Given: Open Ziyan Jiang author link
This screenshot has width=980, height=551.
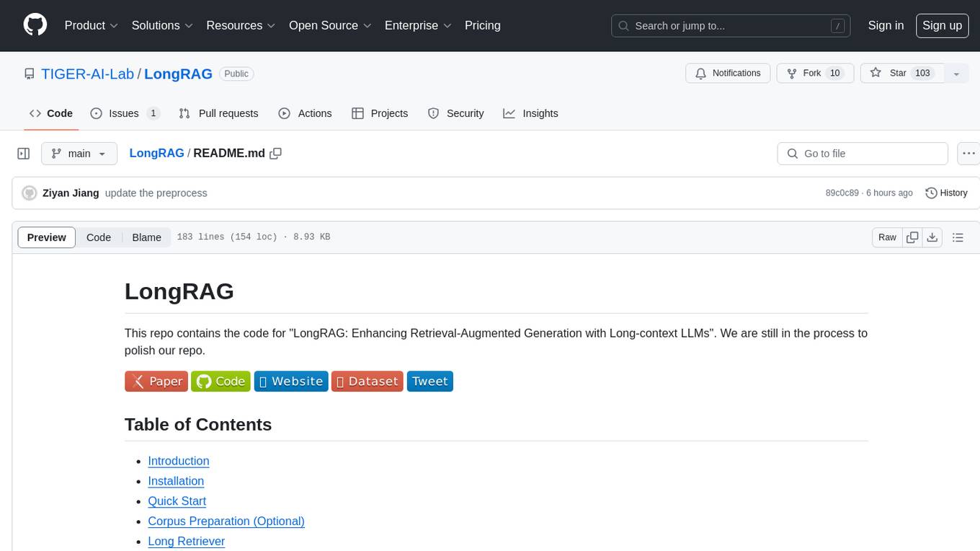Looking at the screenshot, I should tap(71, 193).
